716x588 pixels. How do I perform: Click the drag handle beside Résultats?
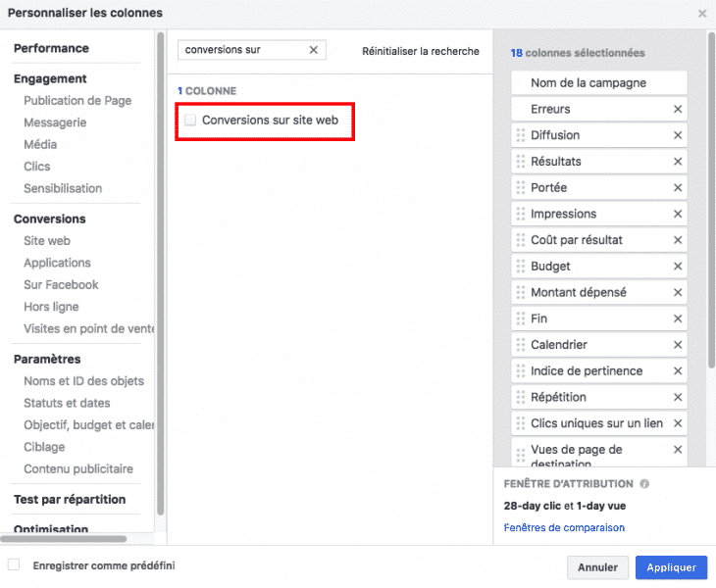[520, 162]
